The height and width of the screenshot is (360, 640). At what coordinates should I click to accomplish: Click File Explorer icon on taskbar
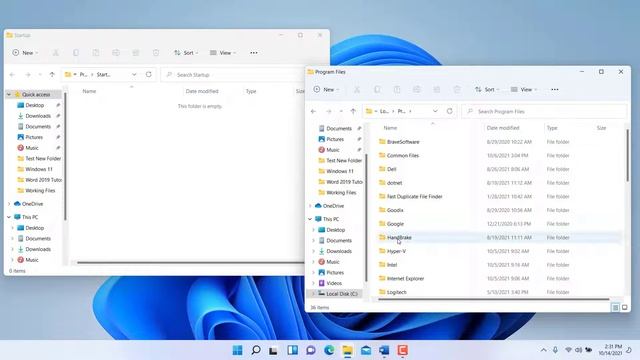pos(347,350)
